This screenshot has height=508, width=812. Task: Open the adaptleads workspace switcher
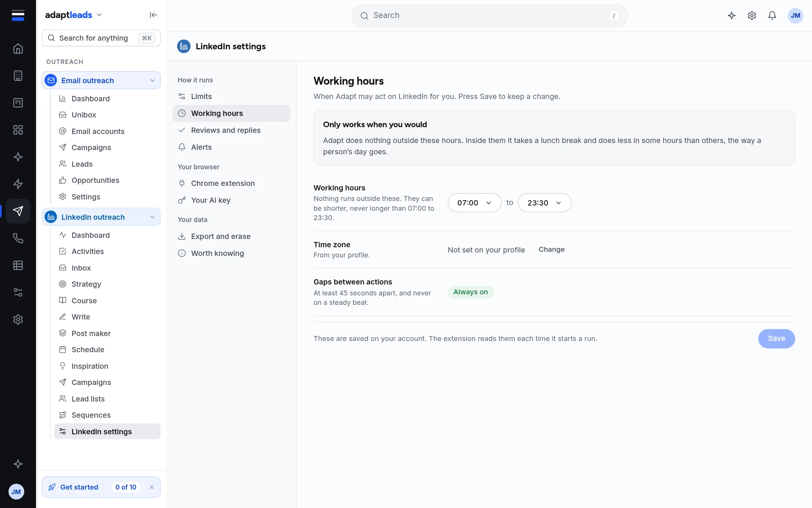pyautogui.click(x=74, y=15)
